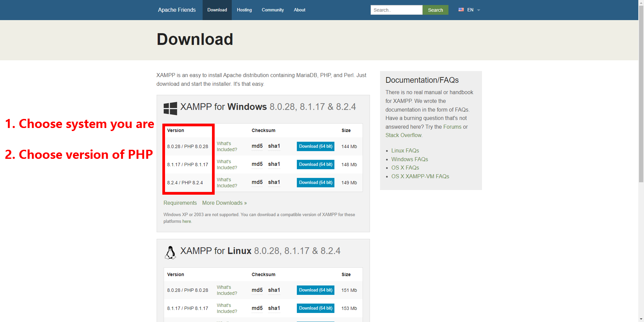View md5 checksum for Windows 8.2.4
The width and height of the screenshot is (644, 322).
click(x=257, y=182)
